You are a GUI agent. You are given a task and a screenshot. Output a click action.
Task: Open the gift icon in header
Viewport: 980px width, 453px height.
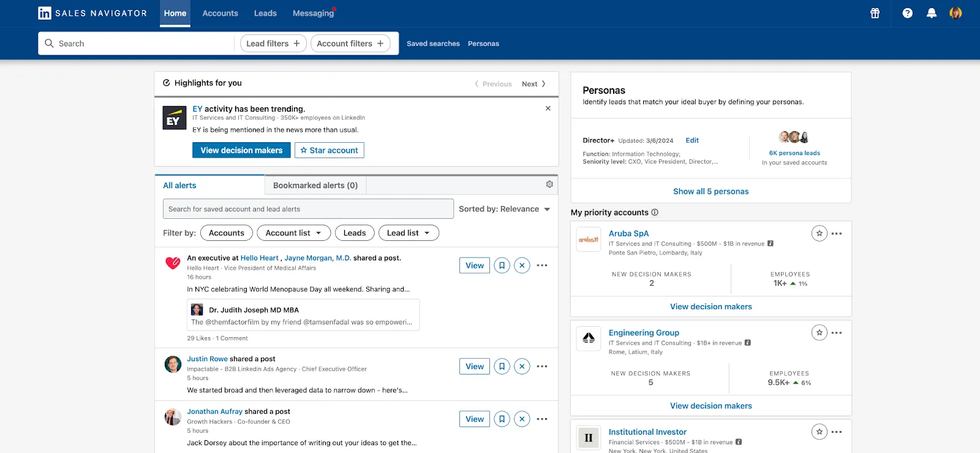pos(875,13)
